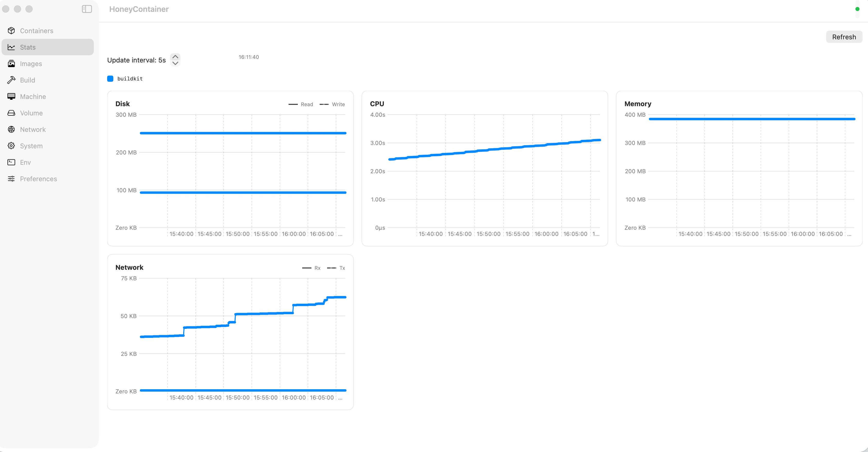This screenshot has width=868, height=452.
Task: Toggle the Read legend in Disk chart
Action: click(301, 104)
